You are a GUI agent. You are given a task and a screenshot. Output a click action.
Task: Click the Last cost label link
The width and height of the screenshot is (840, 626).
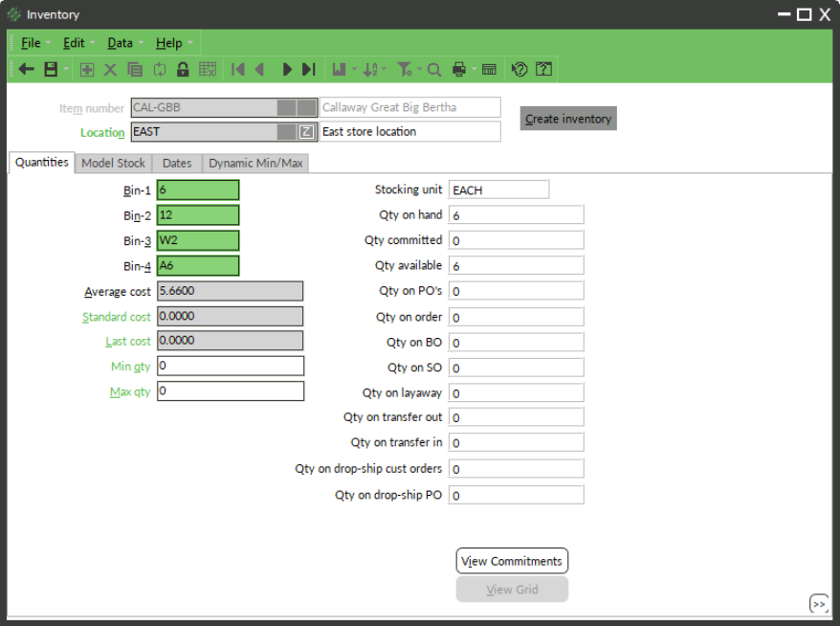click(x=128, y=342)
